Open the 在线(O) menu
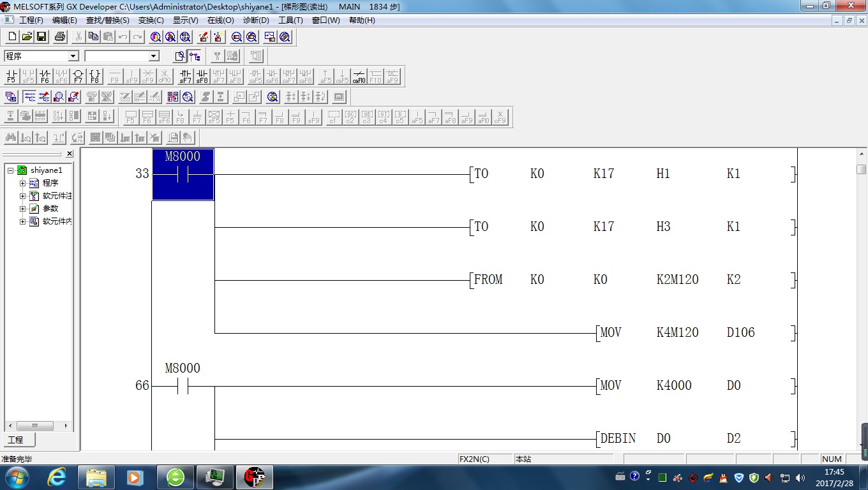This screenshot has width=868, height=490. click(220, 20)
